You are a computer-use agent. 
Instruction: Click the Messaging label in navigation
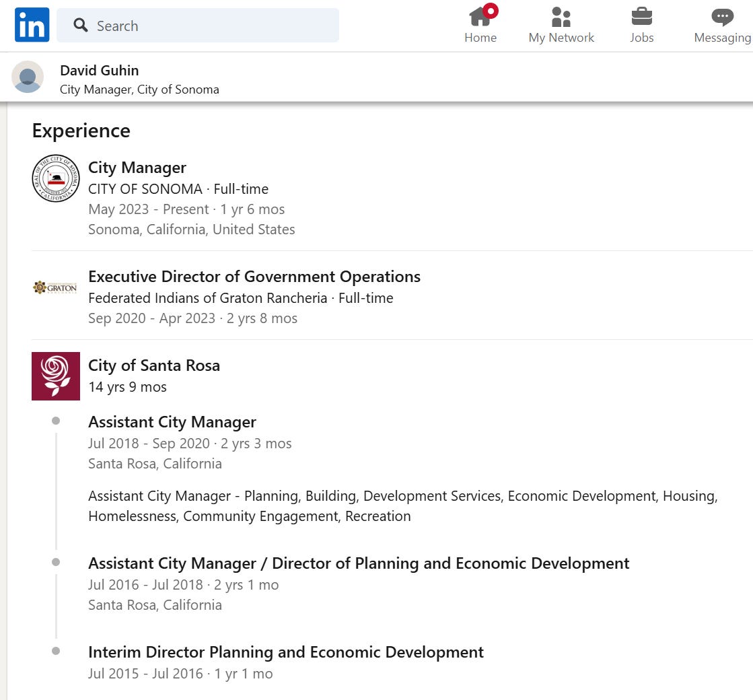(x=722, y=38)
